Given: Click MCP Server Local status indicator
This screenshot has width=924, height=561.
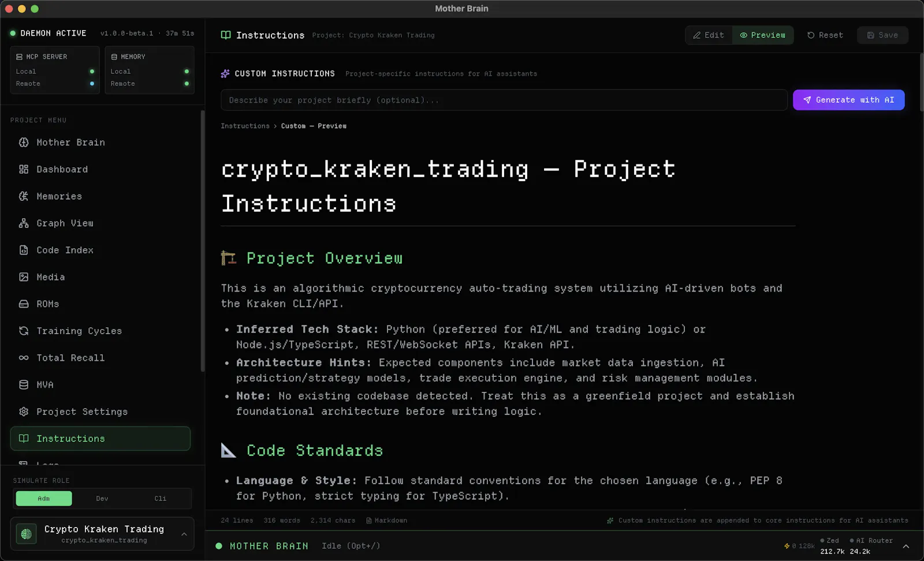Looking at the screenshot, I should pyautogui.click(x=92, y=72).
